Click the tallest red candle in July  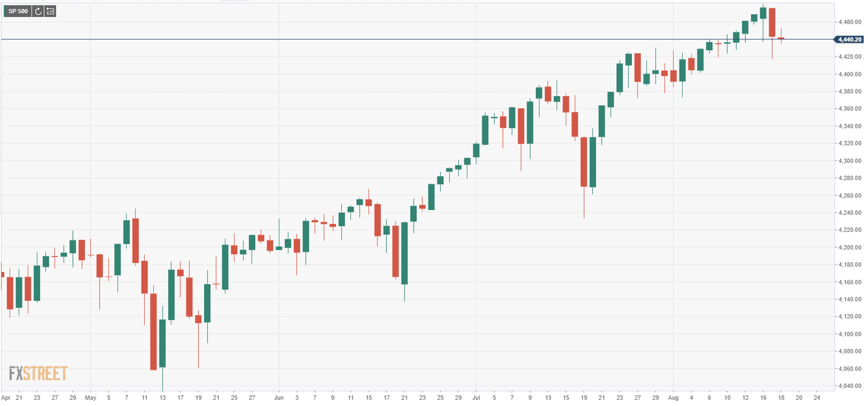click(584, 162)
